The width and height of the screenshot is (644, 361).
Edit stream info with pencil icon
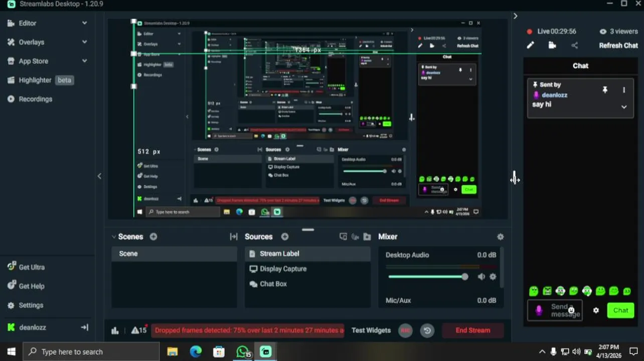pyautogui.click(x=530, y=45)
